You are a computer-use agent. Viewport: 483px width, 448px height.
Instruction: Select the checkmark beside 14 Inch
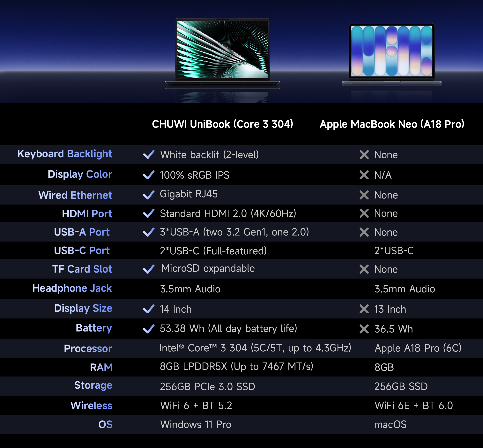click(x=149, y=309)
